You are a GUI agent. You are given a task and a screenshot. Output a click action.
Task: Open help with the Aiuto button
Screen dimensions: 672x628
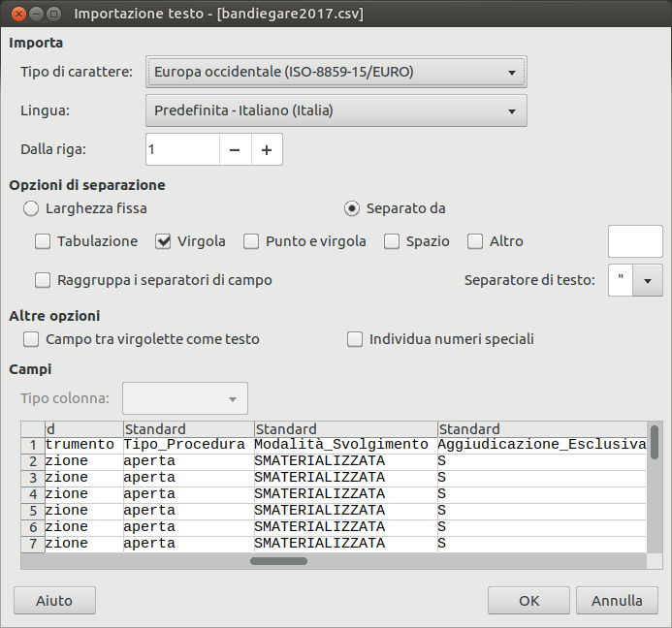point(54,601)
